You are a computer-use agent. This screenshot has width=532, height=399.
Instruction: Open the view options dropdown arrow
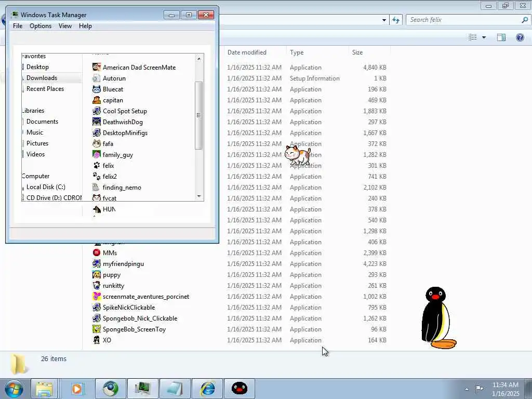[x=484, y=37]
